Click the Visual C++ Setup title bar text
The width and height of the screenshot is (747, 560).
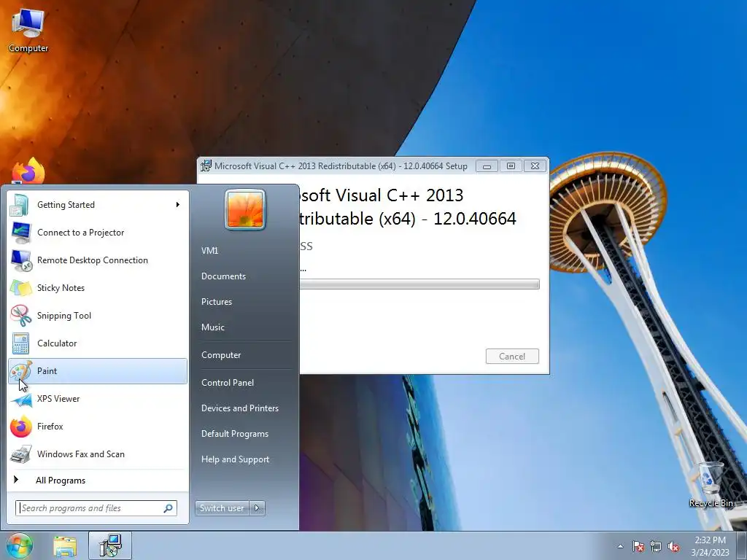point(341,166)
